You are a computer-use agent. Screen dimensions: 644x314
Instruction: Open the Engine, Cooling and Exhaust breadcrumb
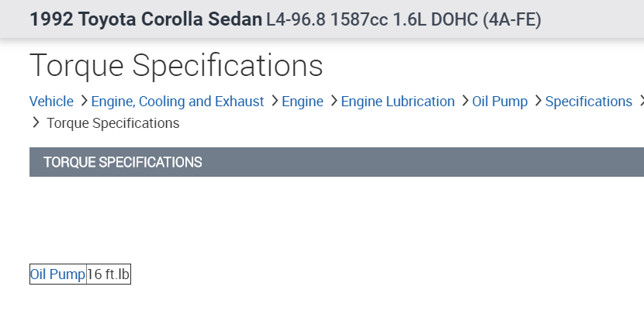pyautogui.click(x=178, y=102)
